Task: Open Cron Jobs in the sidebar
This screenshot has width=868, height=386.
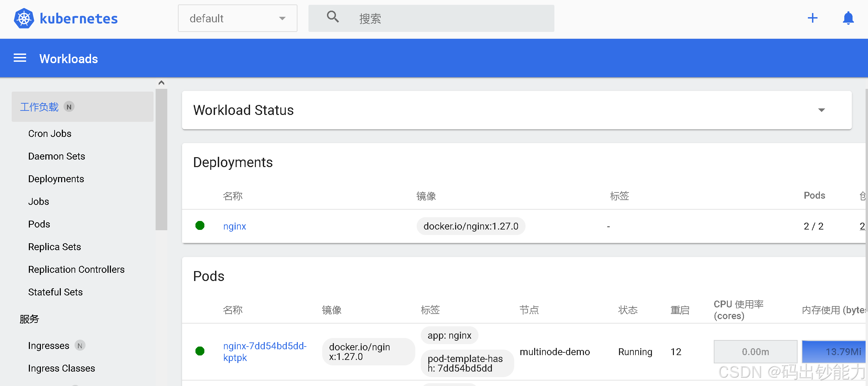Action: 50,133
